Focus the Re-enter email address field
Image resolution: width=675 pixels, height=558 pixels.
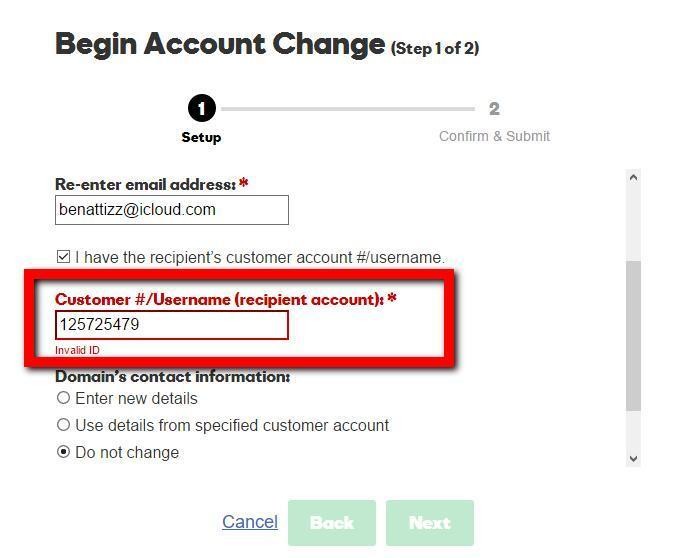point(172,210)
